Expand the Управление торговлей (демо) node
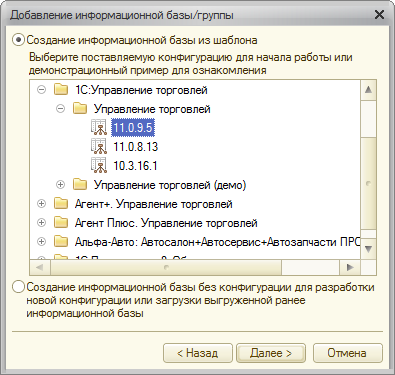Screen dimensions: 395x375 click(60, 185)
